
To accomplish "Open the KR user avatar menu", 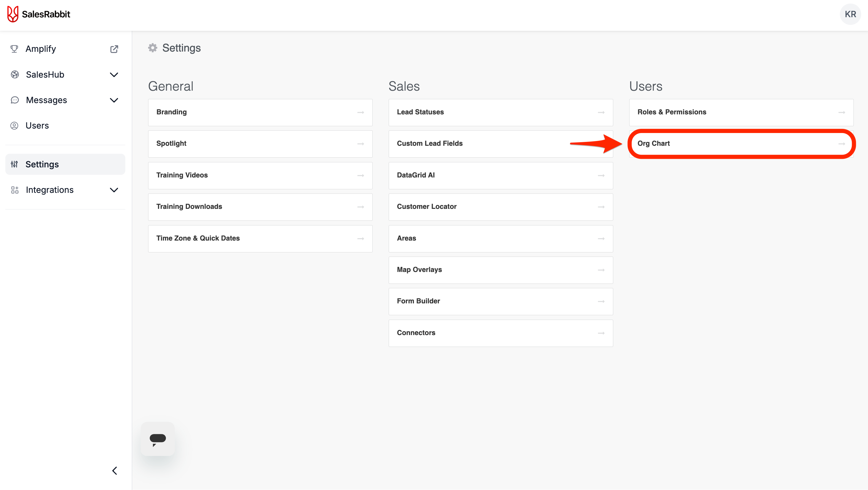I will click(850, 14).
